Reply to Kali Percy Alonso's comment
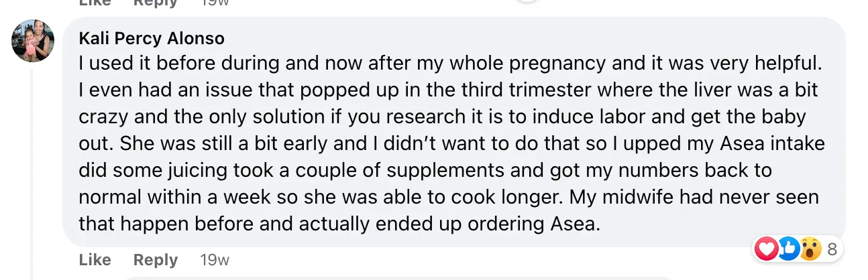 coord(156,260)
